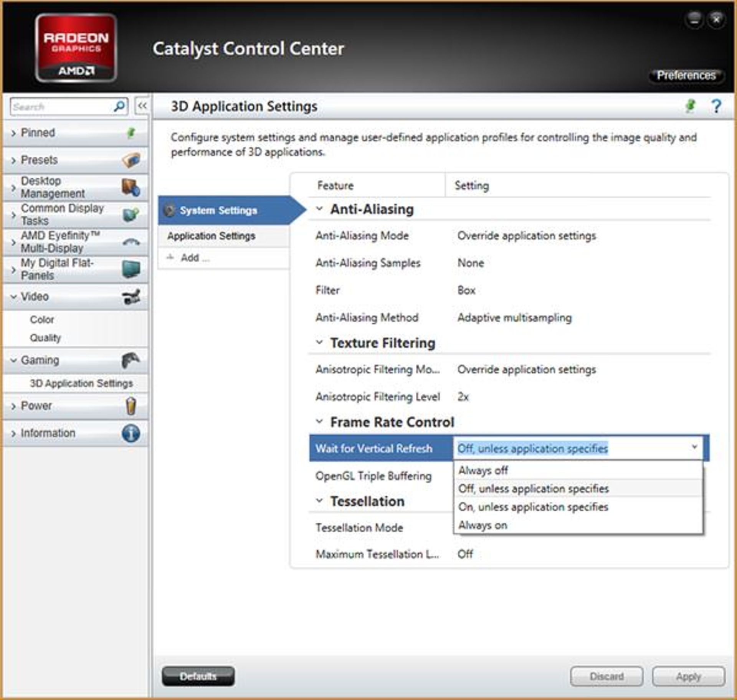Open the Wait for Vertical Refresh dropdown arrow
The width and height of the screenshot is (737, 700).
pos(694,447)
